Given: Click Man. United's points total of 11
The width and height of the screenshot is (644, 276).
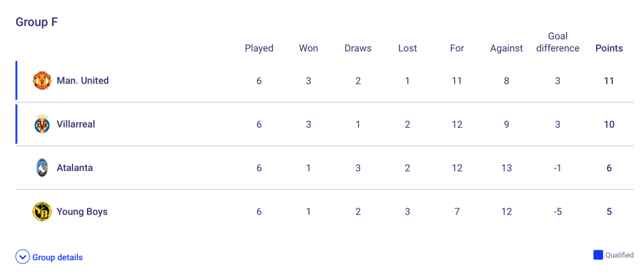Looking at the screenshot, I should pos(609,80).
